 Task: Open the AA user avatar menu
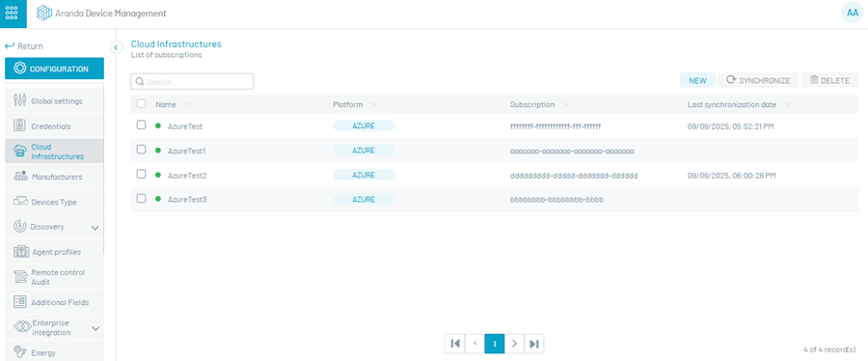point(851,14)
